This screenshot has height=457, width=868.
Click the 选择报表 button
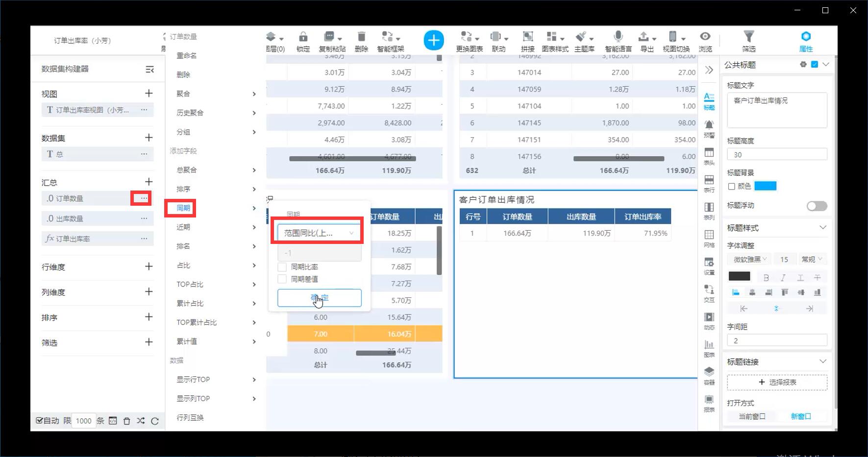pyautogui.click(x=777, y=382)
